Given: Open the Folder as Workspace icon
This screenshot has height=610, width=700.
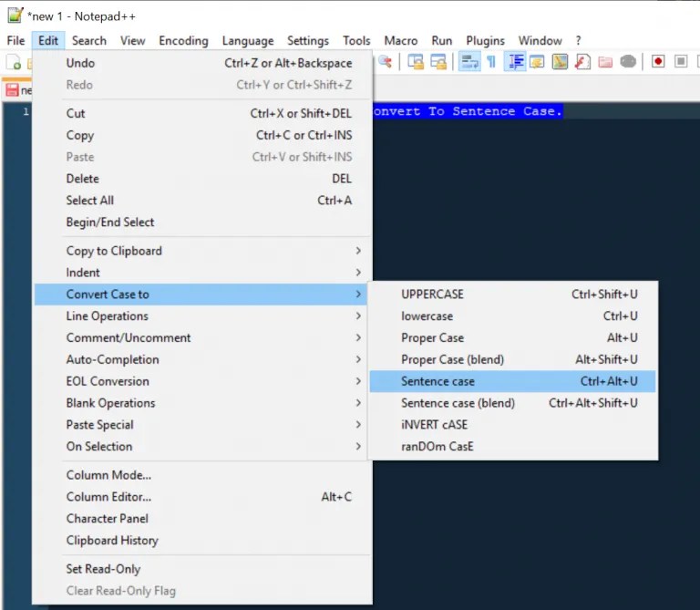Looking at the screenshot, I should (x=605, y=62).
